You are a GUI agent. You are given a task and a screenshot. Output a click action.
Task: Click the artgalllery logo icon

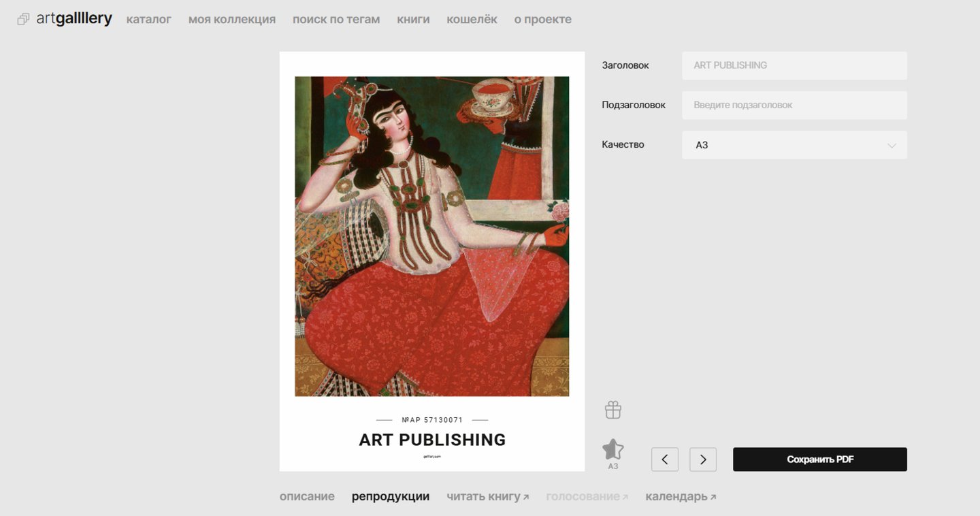click(24, 20)
